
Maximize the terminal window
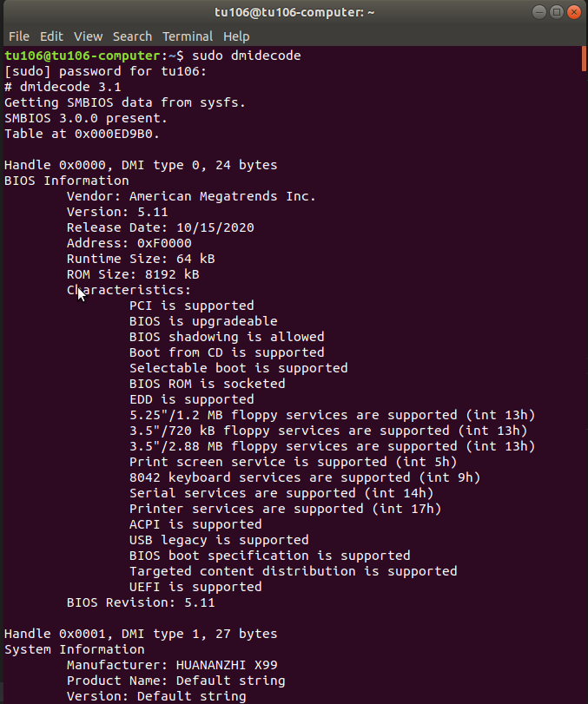coord(557,12)
